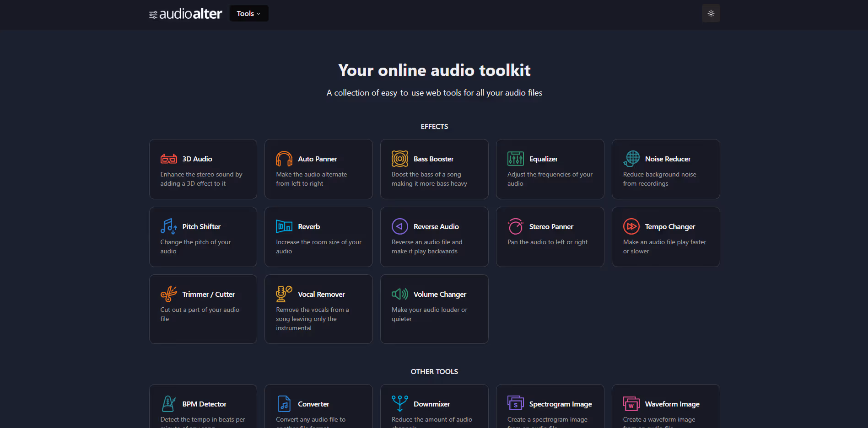Open the Reverse Audio tool title
The width and height of the screenshot is (868, 428).
point(436,227)
